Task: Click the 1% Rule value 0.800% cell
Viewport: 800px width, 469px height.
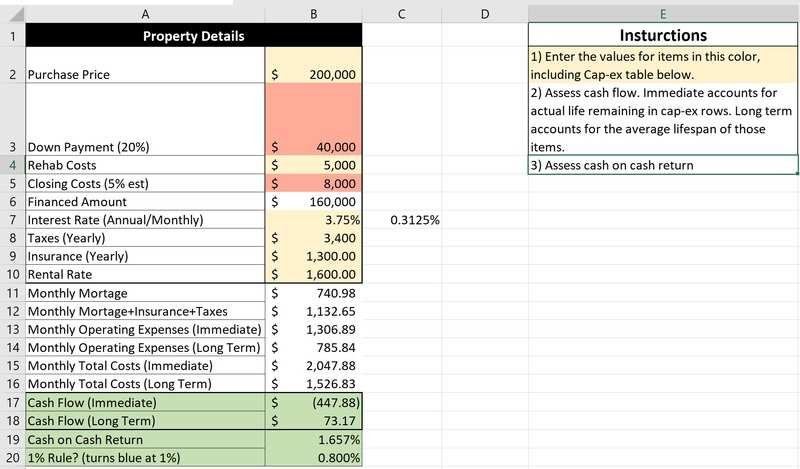Action: click(x=314, y=458)
